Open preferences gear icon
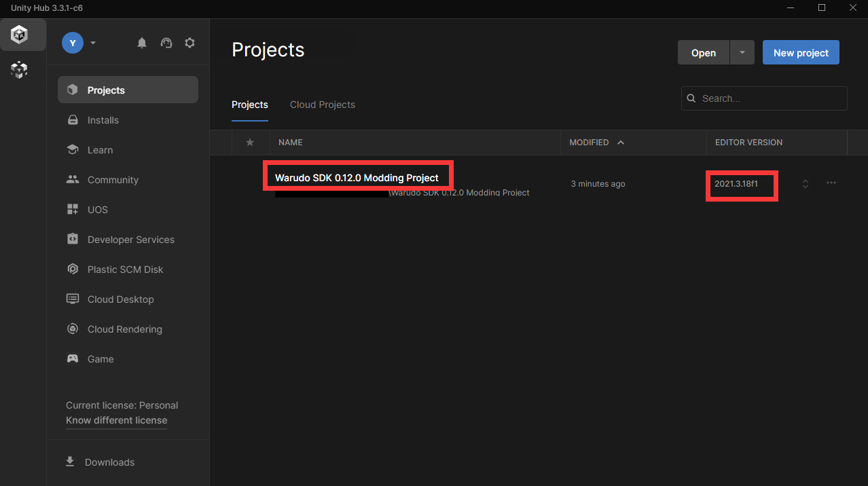This screenshot has height=486, width=868. point(190,43)
